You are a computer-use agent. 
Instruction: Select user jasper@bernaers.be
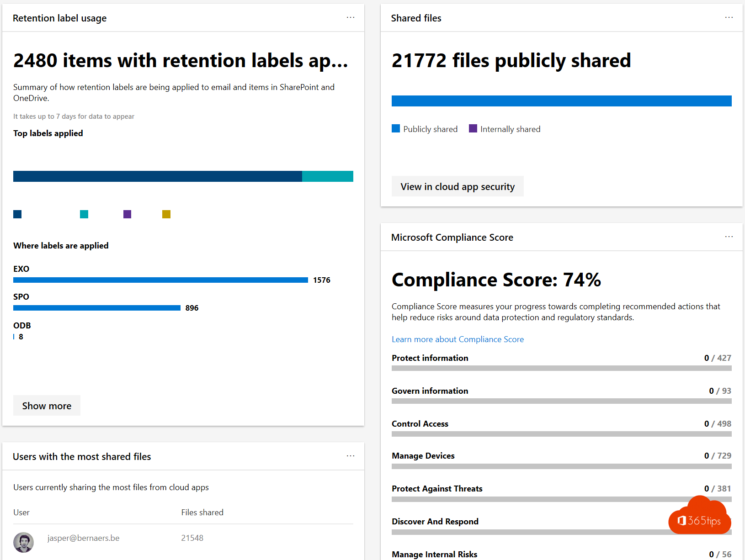pyautogui.click(x=83, y=538)
